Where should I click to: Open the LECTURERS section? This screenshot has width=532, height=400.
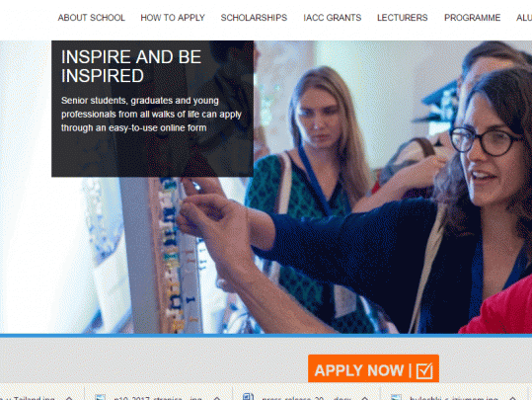[x=403, y=18]
